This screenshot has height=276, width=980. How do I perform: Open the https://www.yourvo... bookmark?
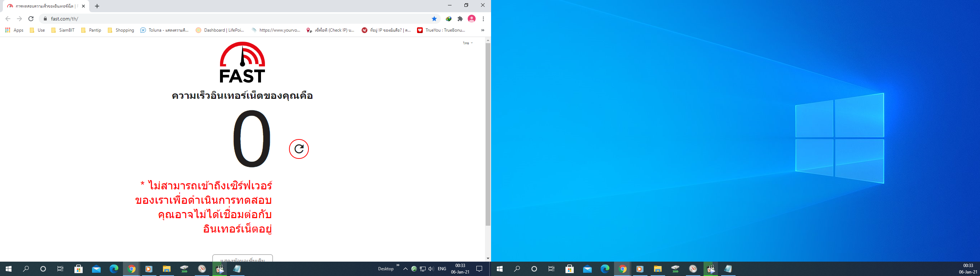[x=276, y=30]
